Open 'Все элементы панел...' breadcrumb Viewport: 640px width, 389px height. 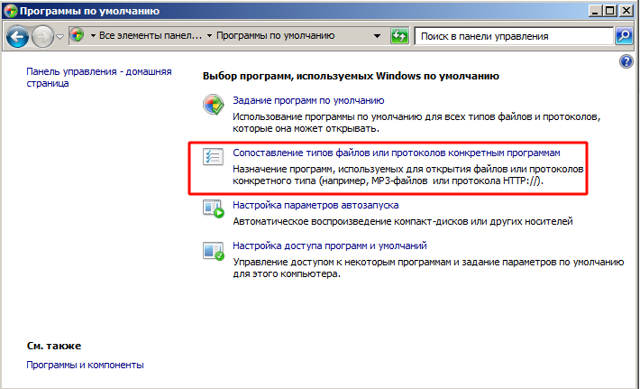pos(150,36)
